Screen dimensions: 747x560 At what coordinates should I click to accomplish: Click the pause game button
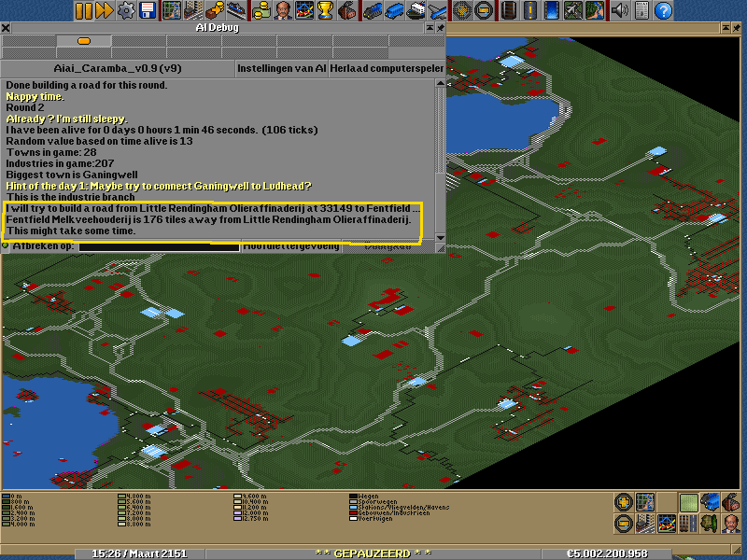point(83,10)
